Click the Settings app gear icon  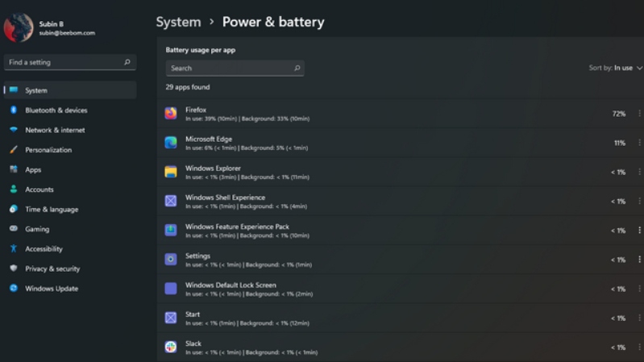coord(171,260)
